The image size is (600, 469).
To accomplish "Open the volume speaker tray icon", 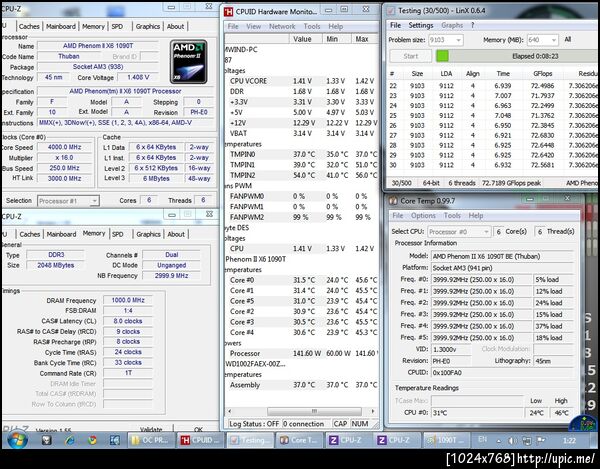I will (512, 441).
